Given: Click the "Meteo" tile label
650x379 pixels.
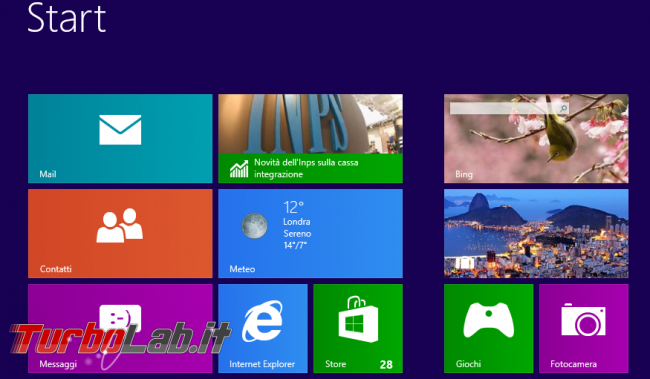Looking at the screenshot, I should click(x=242, y=269).
